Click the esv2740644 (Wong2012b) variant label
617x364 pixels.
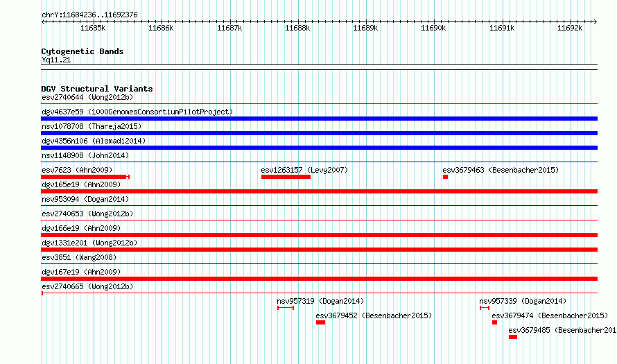87,97
